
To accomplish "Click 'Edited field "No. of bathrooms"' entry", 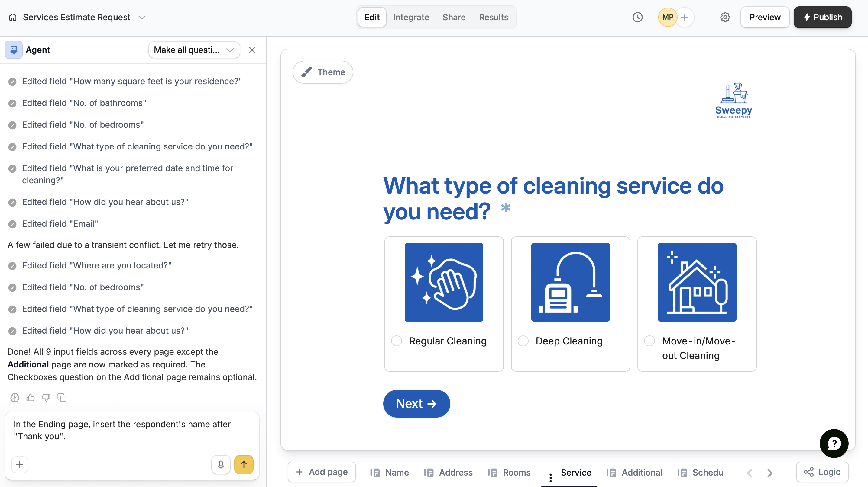I will (x=84, y=103).
